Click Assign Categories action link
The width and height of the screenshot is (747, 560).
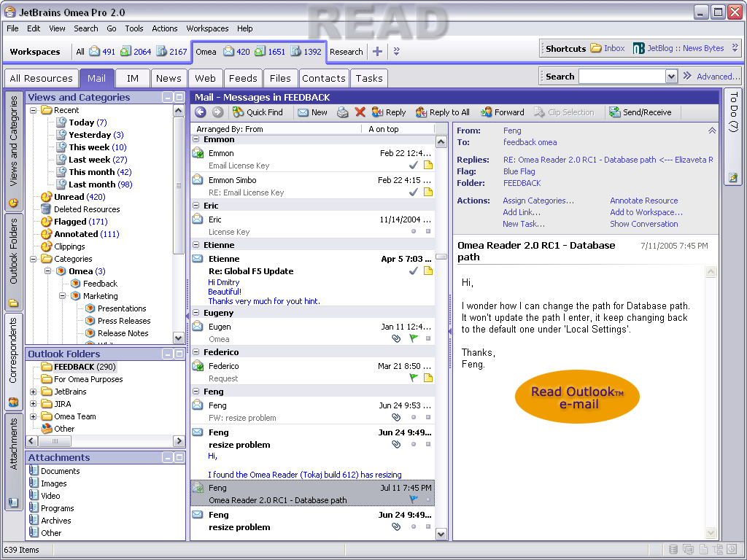pos(538,201)
